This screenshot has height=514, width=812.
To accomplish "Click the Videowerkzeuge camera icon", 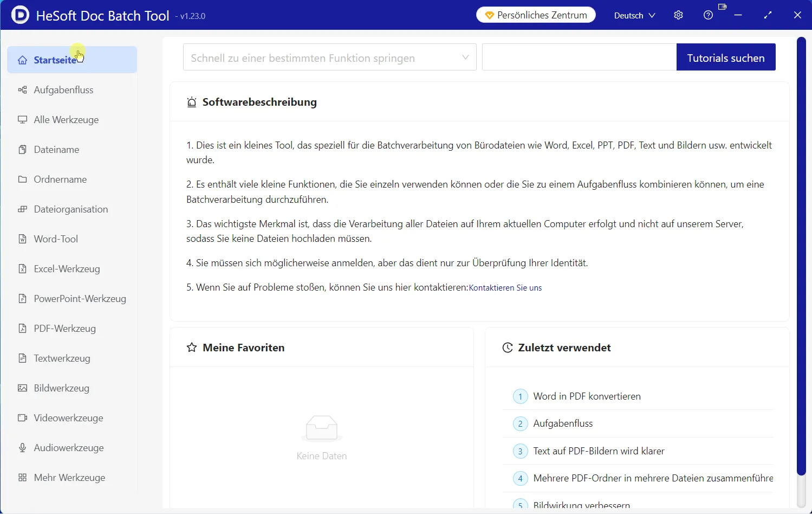I will (22, 418).
